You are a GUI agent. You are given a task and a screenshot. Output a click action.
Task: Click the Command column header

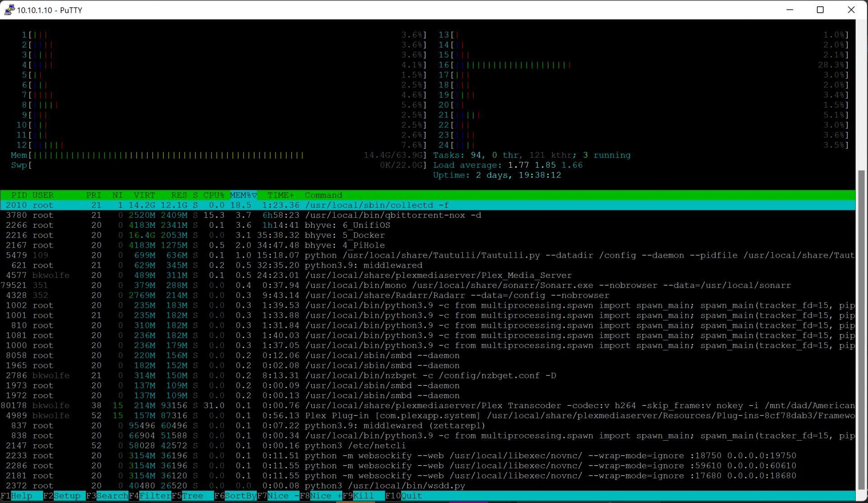[x=323, y=195]
